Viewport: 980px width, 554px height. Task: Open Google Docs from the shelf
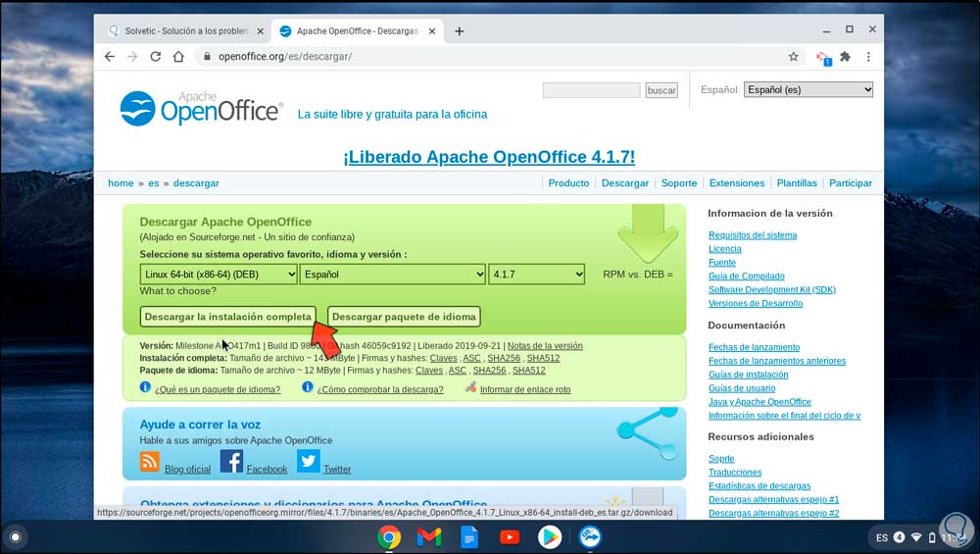[x=469, y=537]
